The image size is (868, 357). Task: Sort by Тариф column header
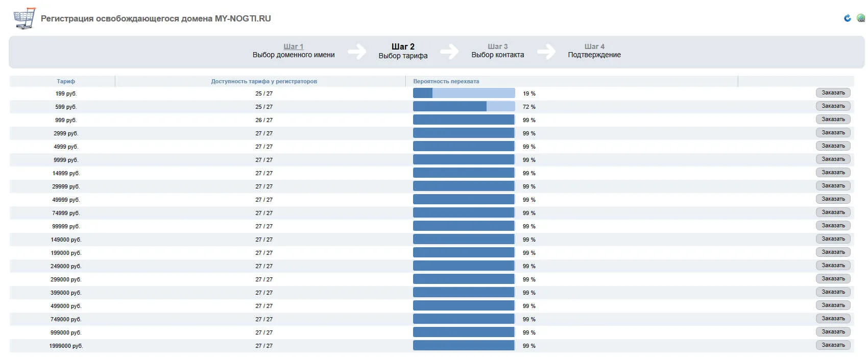[x=66, y=81]
